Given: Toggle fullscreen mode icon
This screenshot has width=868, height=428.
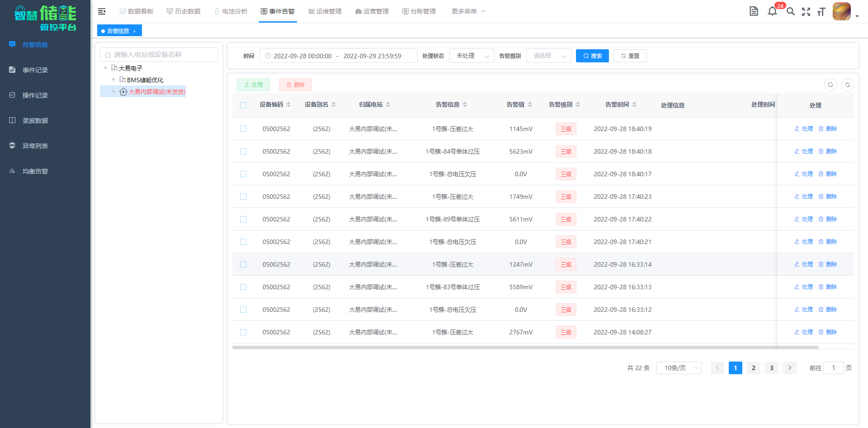Looking at the screenshot, I should click(x=806, y=12).
